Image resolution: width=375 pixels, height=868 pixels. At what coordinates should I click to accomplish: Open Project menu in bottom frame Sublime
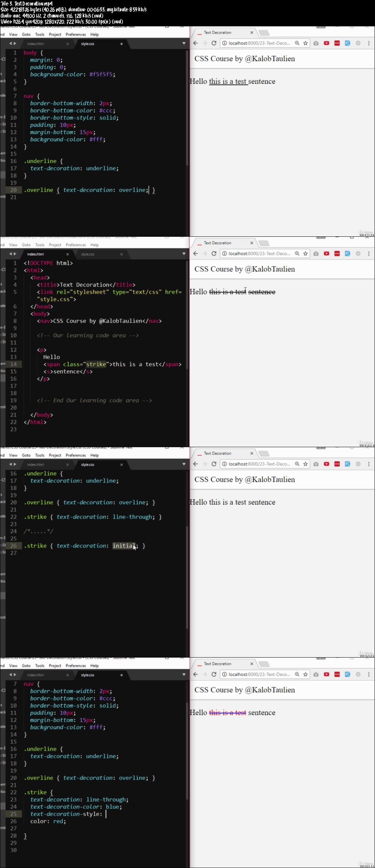click(55, 666)
